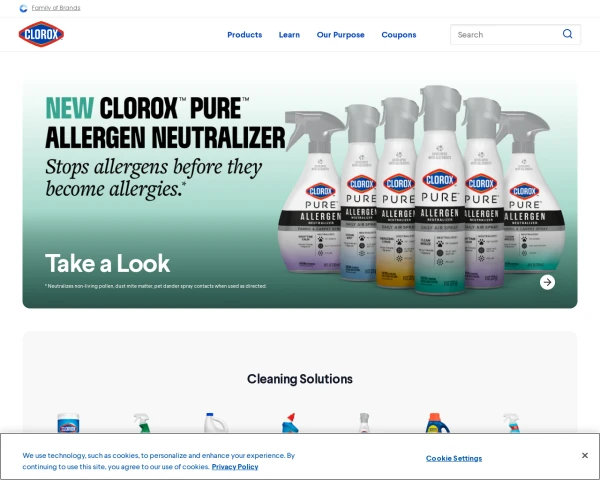
Task: Click the banner's round arrow button
Action: pyautogui.click(x=547, y=282)
